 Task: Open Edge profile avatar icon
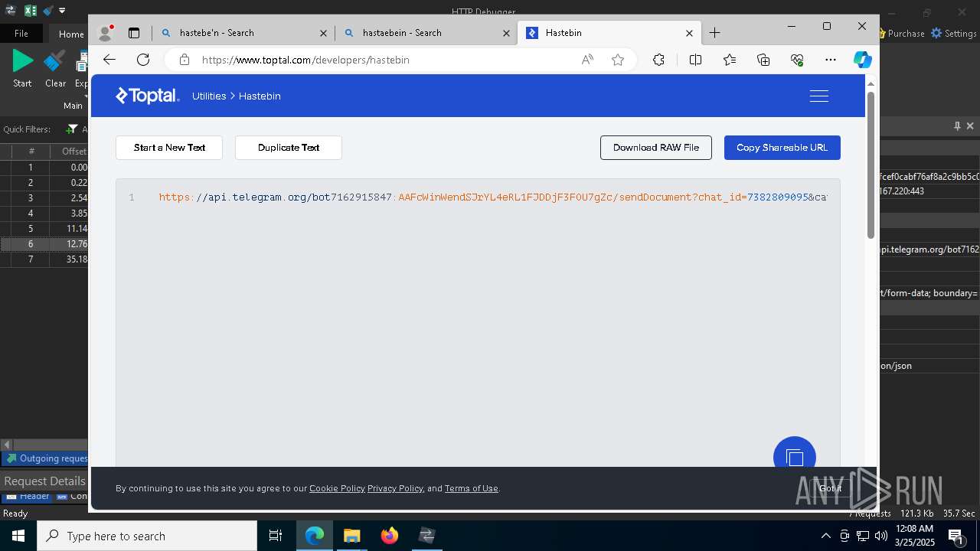[106, 33]
